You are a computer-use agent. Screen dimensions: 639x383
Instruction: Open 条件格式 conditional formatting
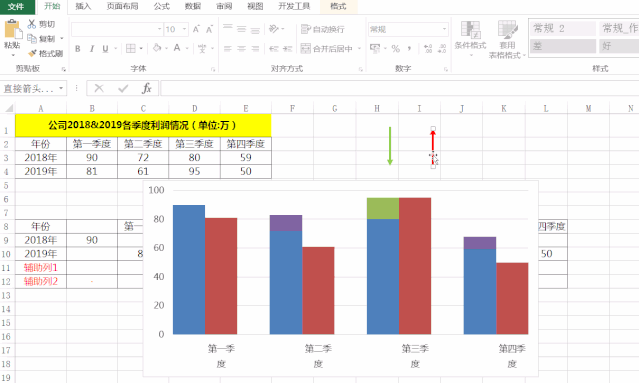(470, 39)
